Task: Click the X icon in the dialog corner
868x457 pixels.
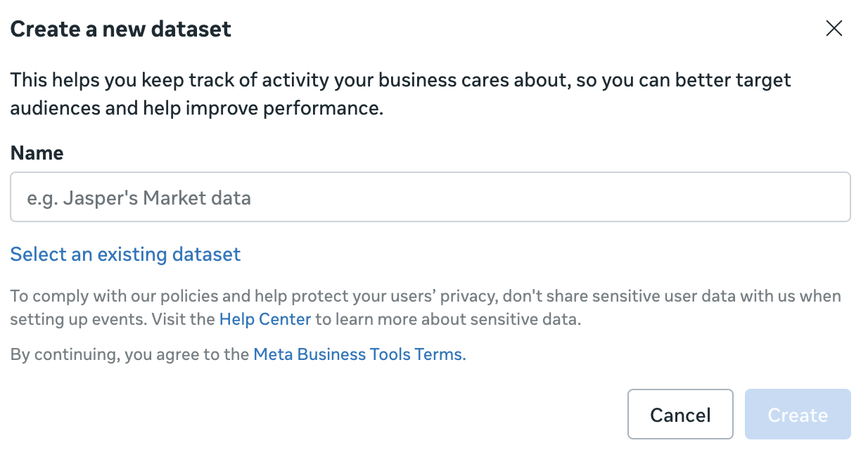Action: coord(834,28)
